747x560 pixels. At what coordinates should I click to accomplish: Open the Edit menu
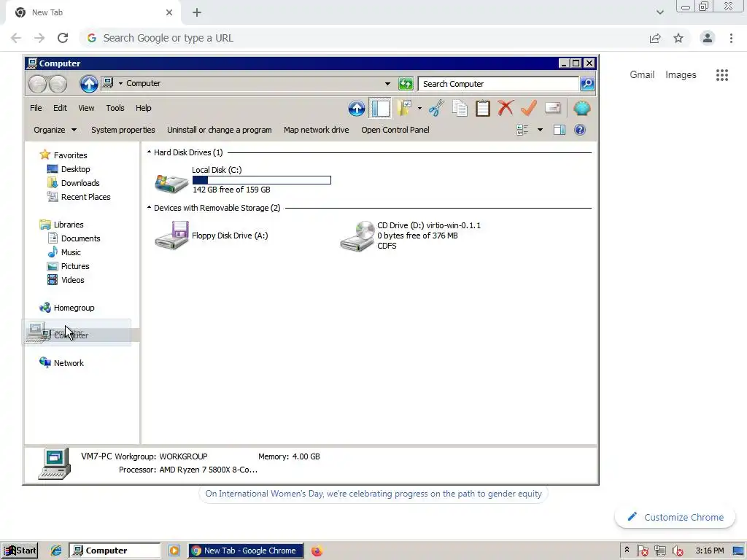click(x=60, y=108)
